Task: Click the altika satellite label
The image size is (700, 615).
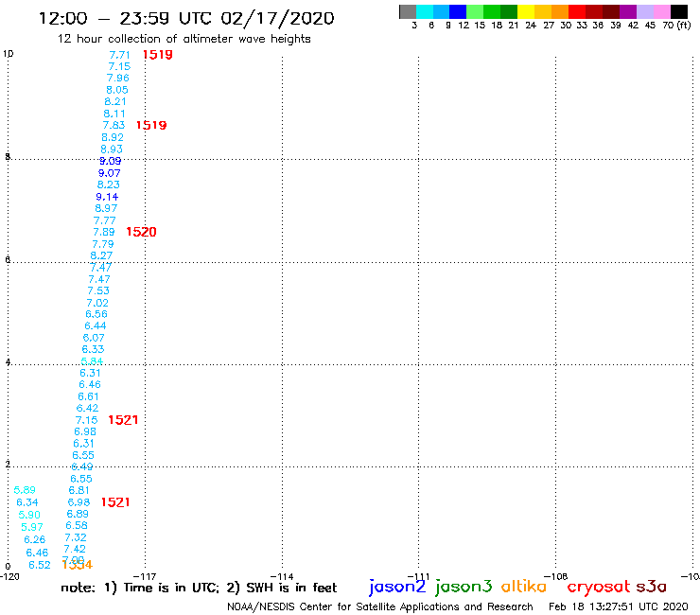Action: click(x=524, y=586)
